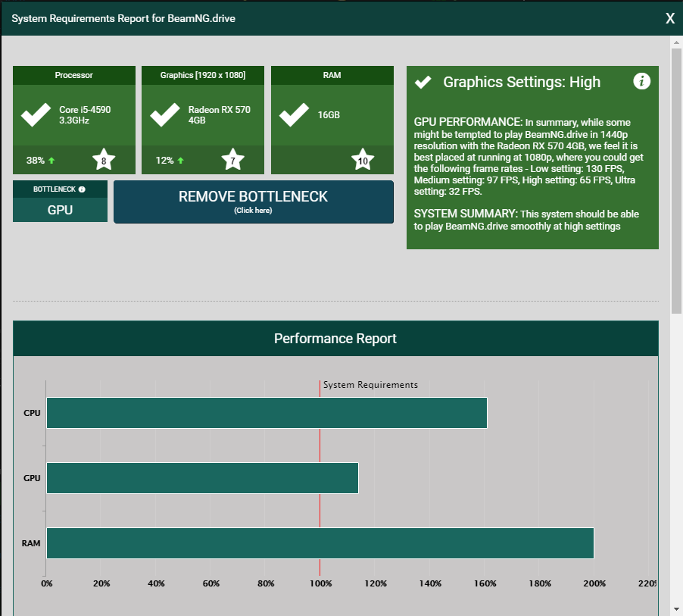
Task: Click the Performance Report heading
Action: (x=335, y=338)
